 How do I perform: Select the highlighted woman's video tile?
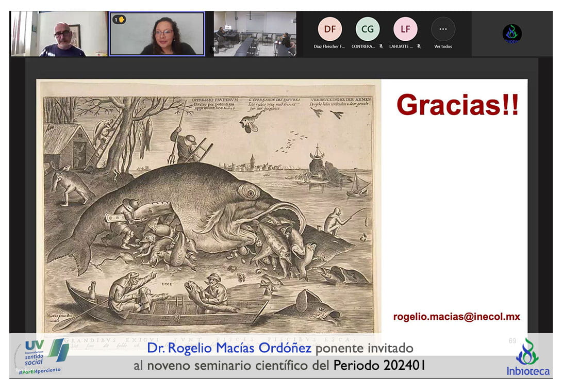pos(157,34)
